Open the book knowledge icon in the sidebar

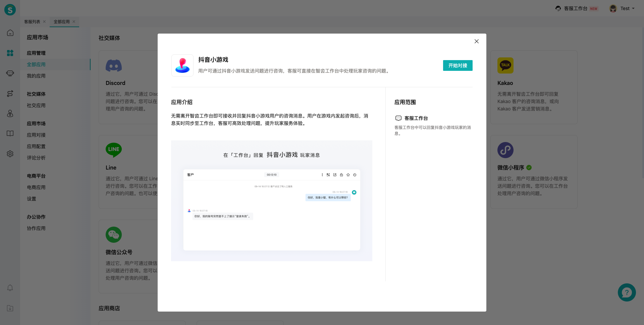(10, 134)
